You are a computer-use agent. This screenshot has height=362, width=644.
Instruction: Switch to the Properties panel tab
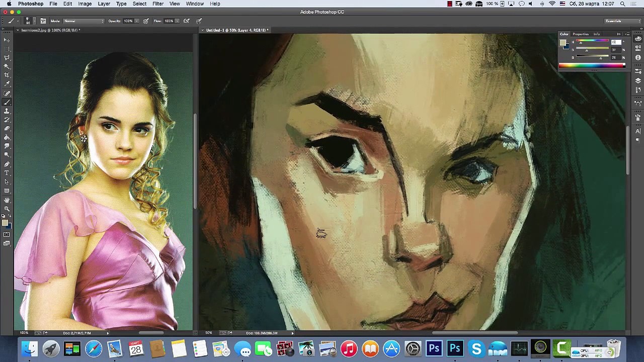[x=581, y=34]
